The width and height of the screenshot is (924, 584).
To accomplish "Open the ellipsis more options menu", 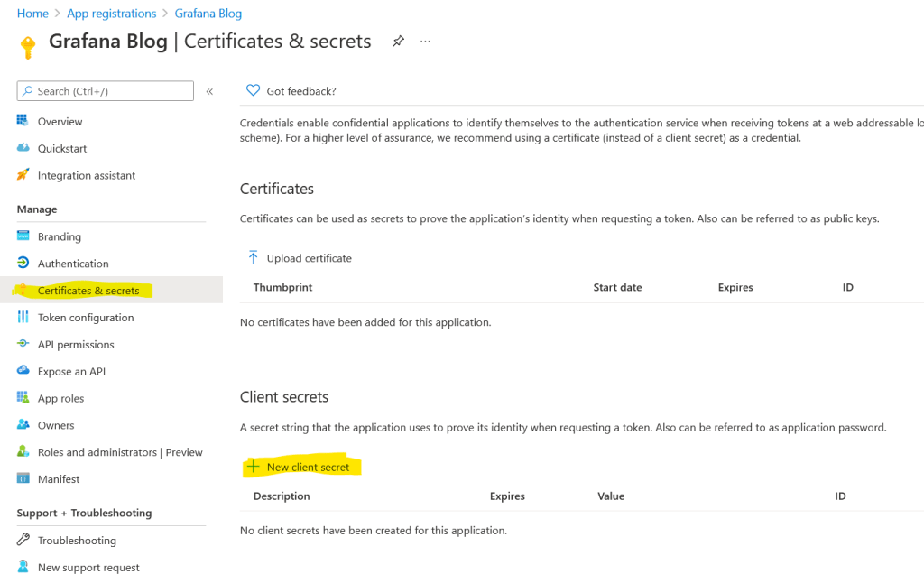I will (x=425, y=42).
